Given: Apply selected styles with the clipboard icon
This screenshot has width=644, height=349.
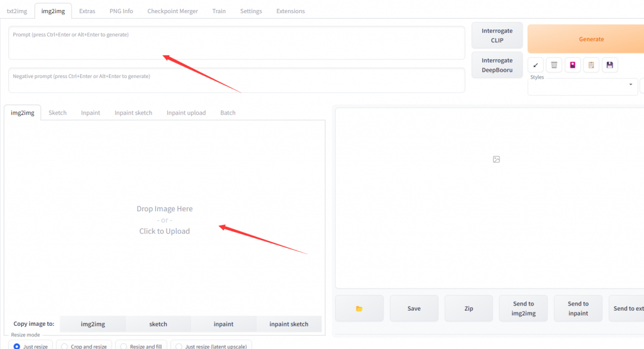Looking at the screenshot, I should coord(591,65).
